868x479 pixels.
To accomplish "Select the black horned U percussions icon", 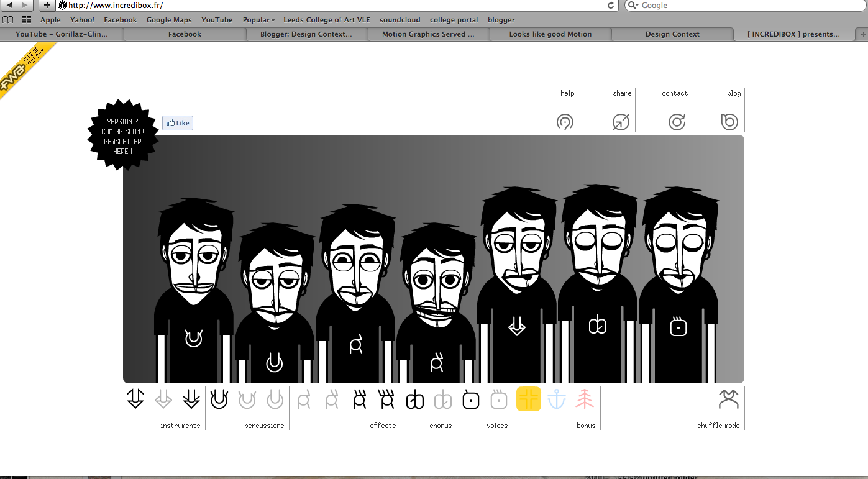I will (219, 399).
